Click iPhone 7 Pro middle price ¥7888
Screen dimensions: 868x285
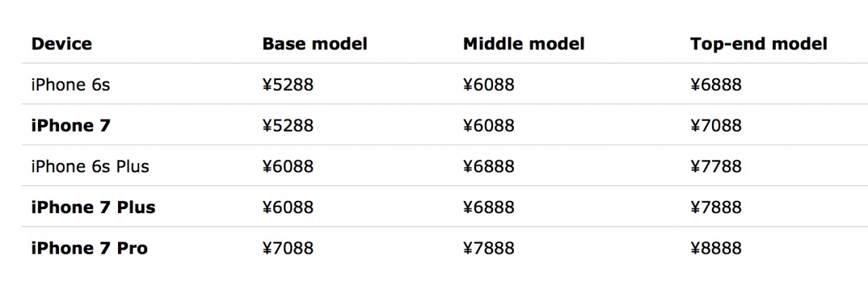pyautogui.click(x=489, y=248)
